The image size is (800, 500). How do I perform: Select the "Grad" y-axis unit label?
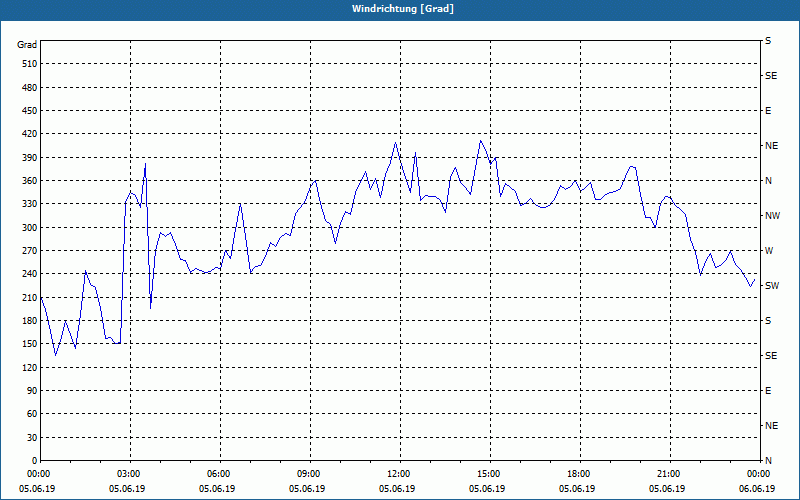[27, 45]
